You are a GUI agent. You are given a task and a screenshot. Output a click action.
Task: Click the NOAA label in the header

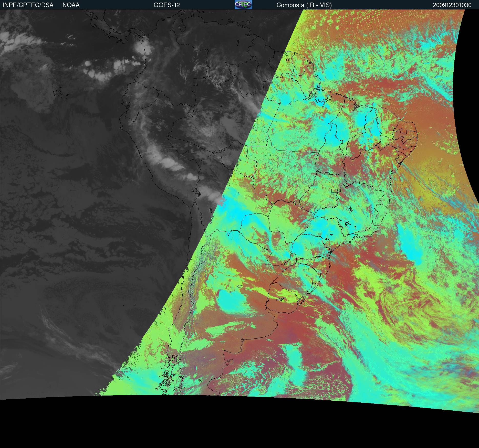71,5
